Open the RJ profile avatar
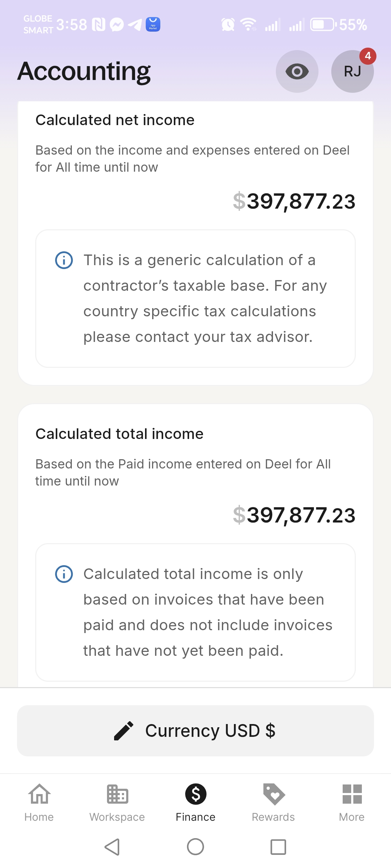391x868 pixels. click(x=352, y=72)
